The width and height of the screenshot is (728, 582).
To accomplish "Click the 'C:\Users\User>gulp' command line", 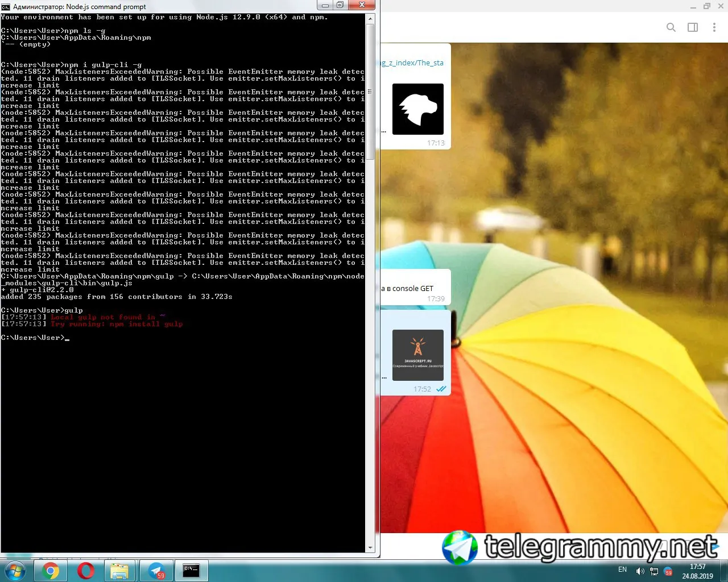I will click(42, 310).
